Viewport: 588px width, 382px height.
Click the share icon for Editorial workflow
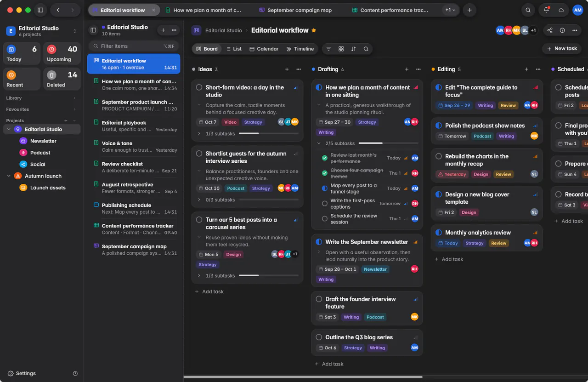click(x=550, y=30)
